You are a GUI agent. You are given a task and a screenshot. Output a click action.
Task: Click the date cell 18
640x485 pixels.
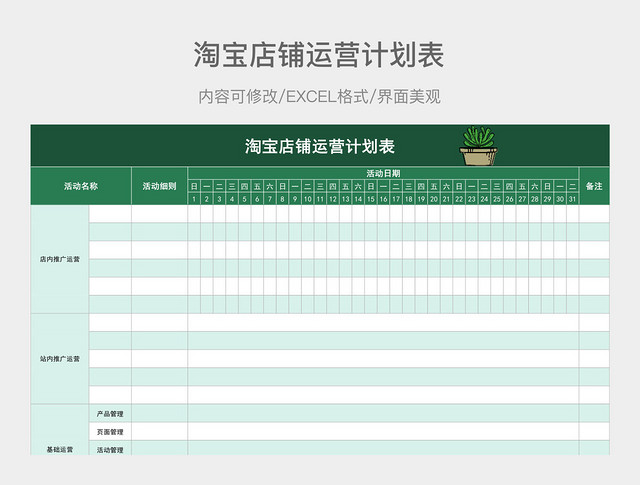point(409,199)
